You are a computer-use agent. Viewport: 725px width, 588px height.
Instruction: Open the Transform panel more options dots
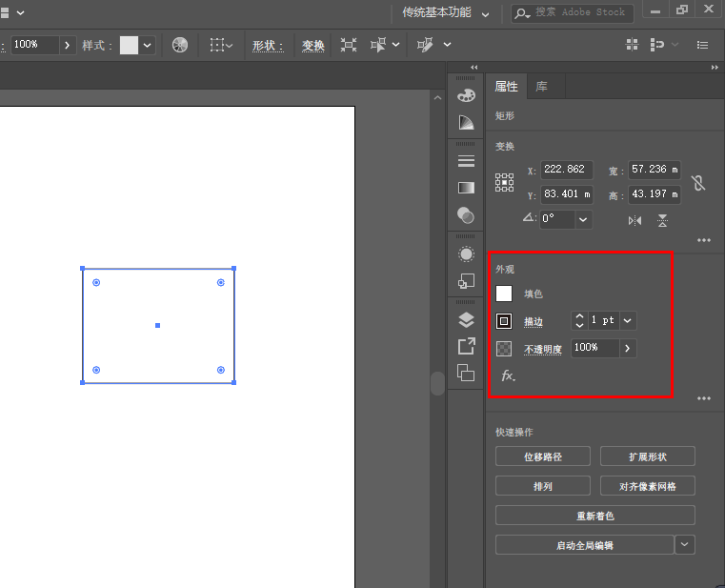pos(704,240)
